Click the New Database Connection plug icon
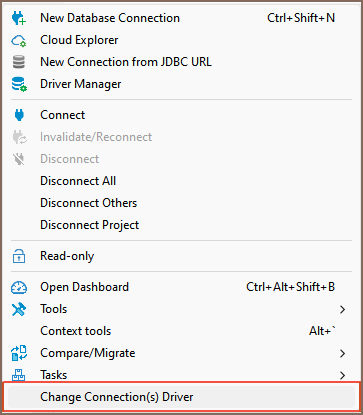 [x=19, y=18]
